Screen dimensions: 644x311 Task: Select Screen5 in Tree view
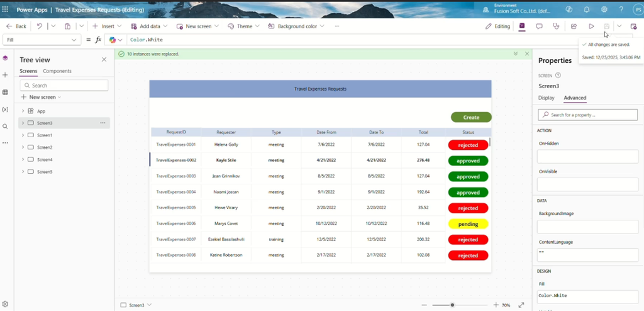[x=45, y=171]
